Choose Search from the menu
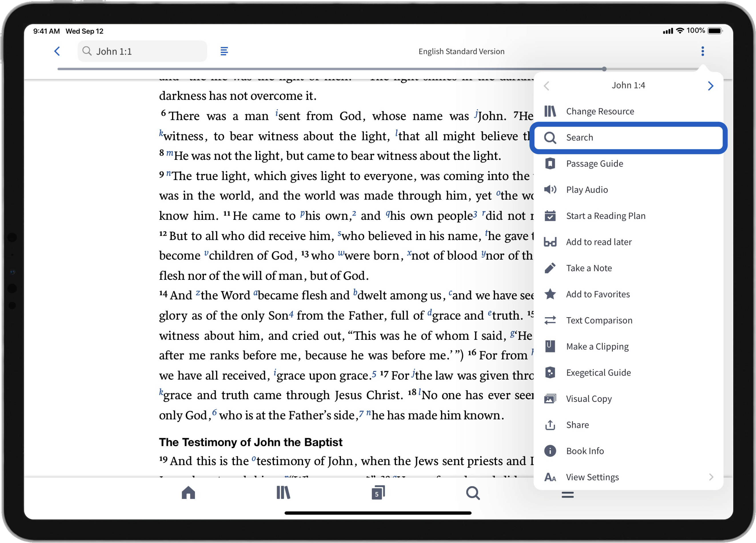 [x=628, y=138]
